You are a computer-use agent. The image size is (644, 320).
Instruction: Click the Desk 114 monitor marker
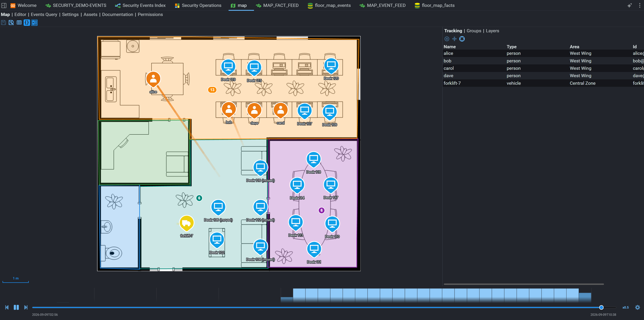point(297,185)
